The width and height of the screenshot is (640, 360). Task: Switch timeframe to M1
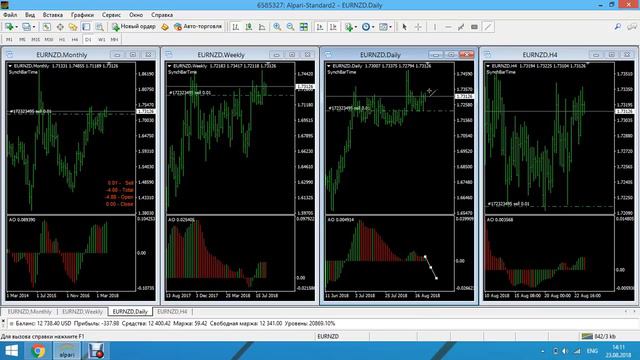9,40
